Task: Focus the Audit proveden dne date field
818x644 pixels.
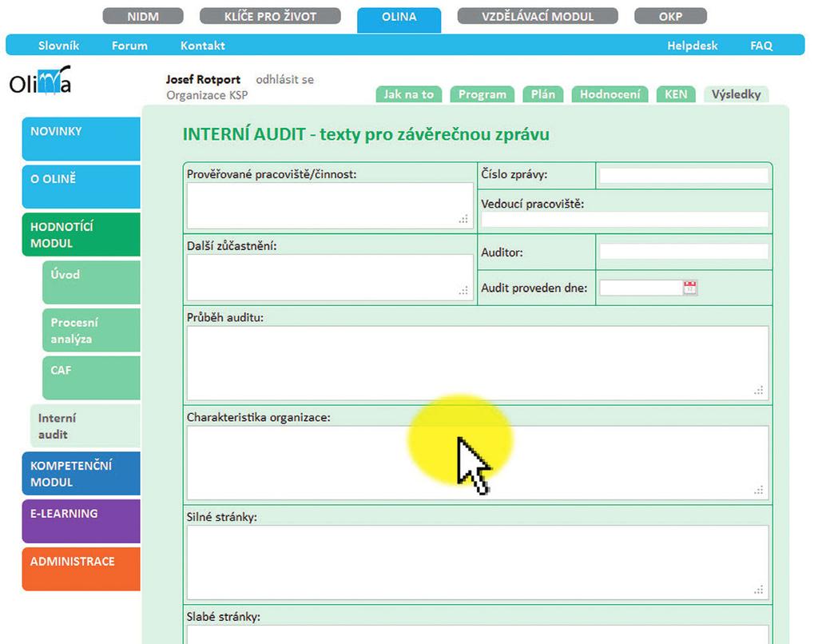Action: (641, 288)
